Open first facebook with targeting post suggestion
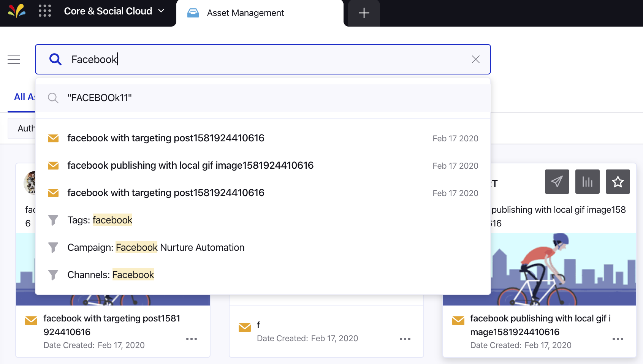This screenshot has width=643, height=364. click(263, 138)
